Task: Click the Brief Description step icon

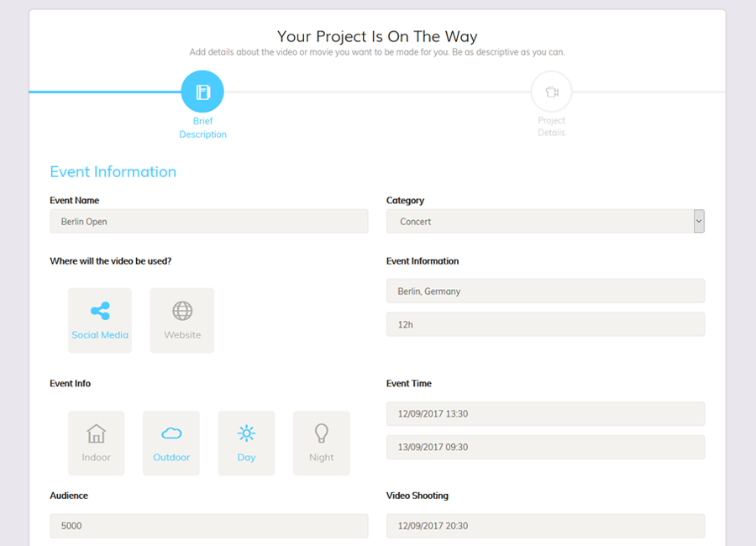Action: (x=202, y=92)
